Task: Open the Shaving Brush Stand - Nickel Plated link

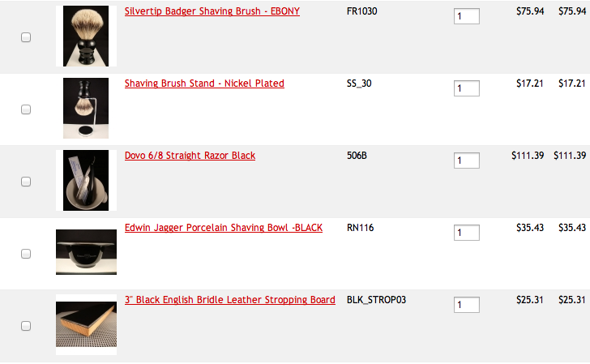Action: [x=204, y=84]
